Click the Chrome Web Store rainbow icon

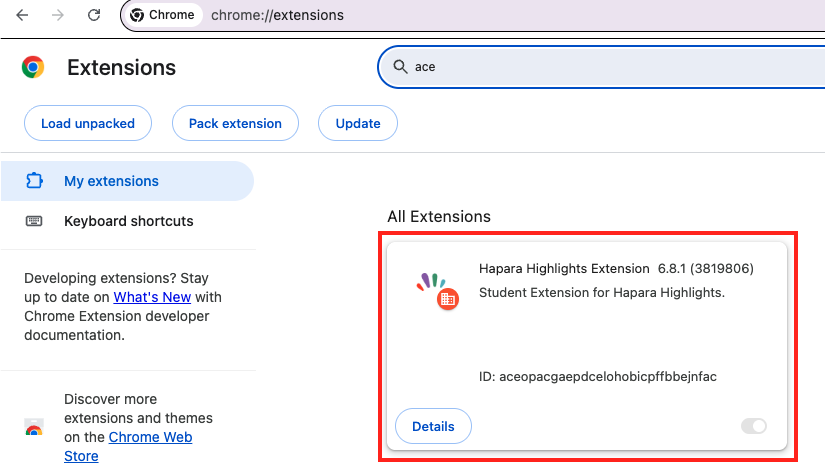coord(34,427)
